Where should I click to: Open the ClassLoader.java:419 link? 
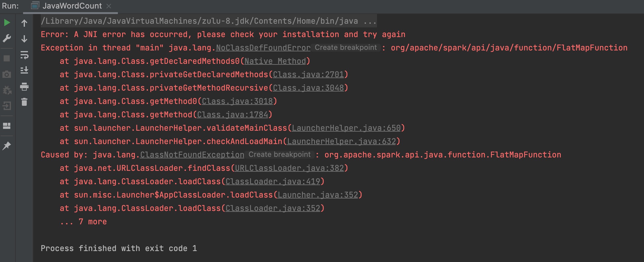[273, 181]
